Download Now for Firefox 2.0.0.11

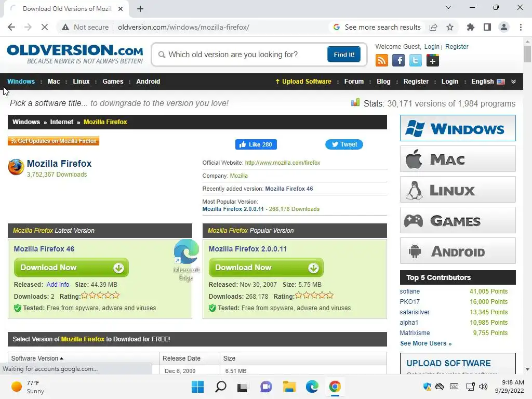point(266,268)
